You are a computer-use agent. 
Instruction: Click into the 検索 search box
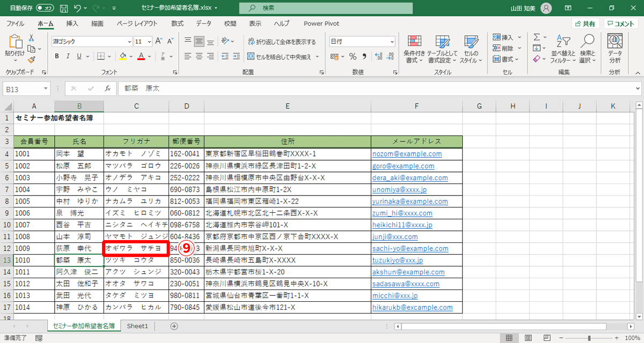tap(326, 8)
